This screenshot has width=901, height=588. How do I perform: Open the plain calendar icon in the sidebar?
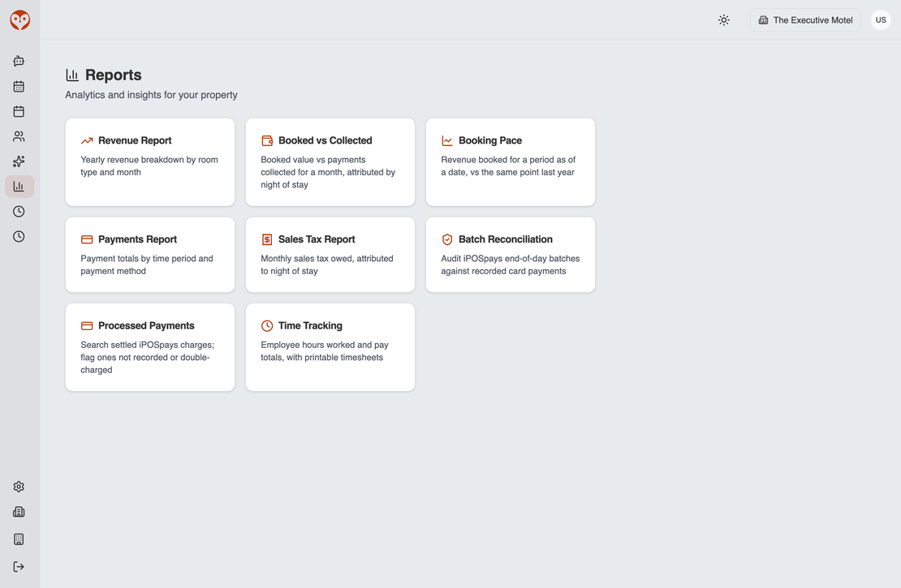[19, 111]
